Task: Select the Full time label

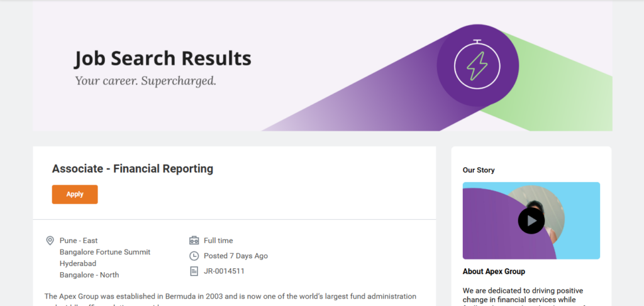Action: 218,241
